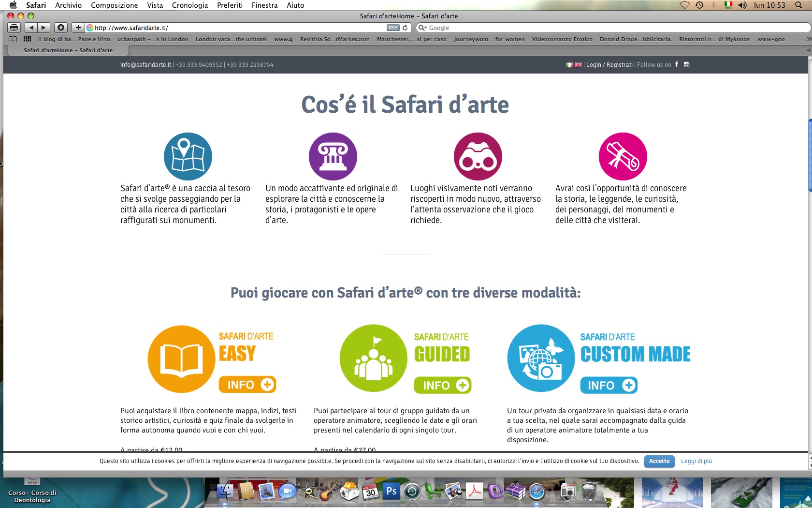Viewport: 812px width, 508px height.
Task: Go forward with the right arrow button
Action: click(x=43, y=28)
